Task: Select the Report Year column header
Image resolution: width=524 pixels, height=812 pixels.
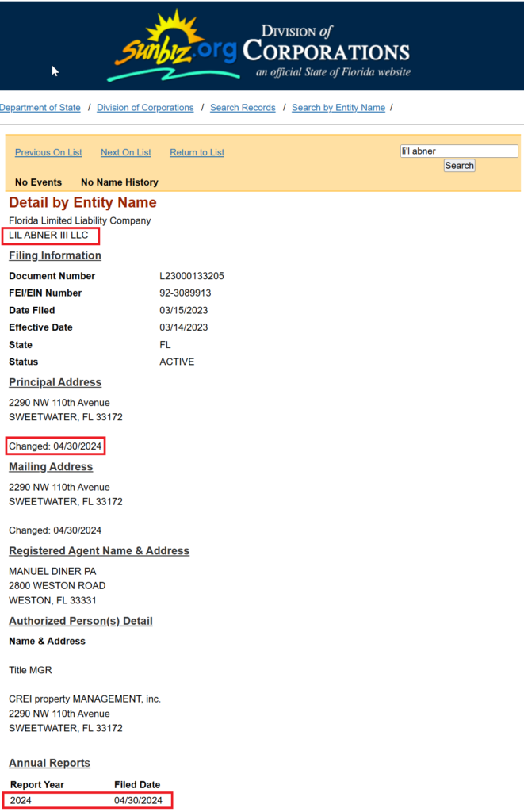Action: [x=37, y=785]
